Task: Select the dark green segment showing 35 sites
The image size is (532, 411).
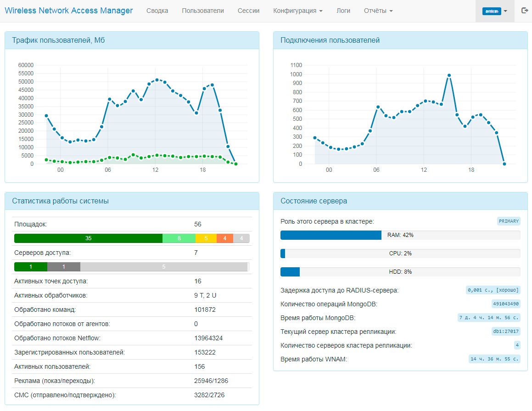Action: point(88,238)
